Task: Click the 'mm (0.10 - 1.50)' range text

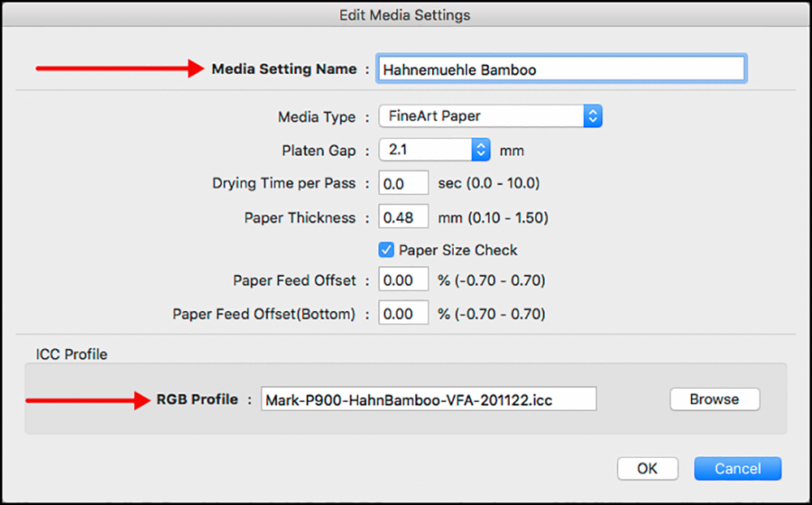Action: (x=493, y=218)
